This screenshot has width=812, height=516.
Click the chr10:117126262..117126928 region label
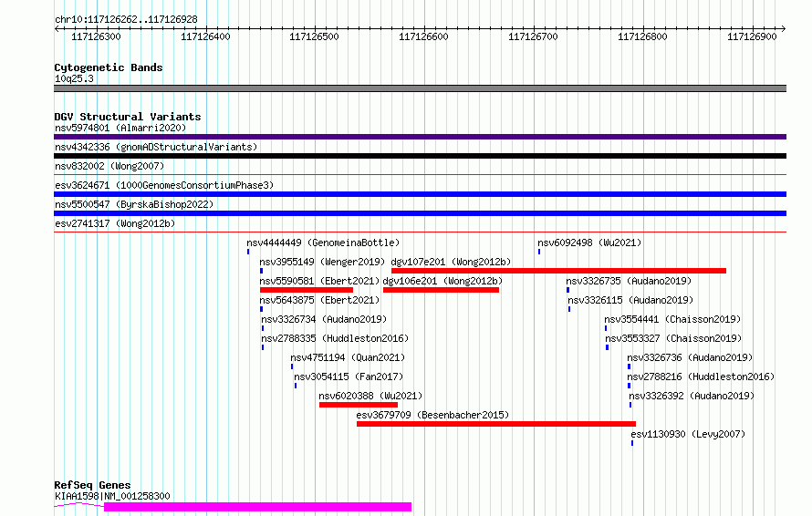(x=126, y=20)
